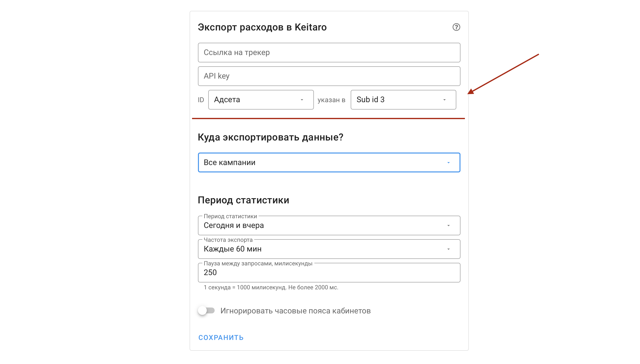
Task: Click the 'СОХРАНИТЬ' button
Action: pyautogui.click(x=221, y=337)
